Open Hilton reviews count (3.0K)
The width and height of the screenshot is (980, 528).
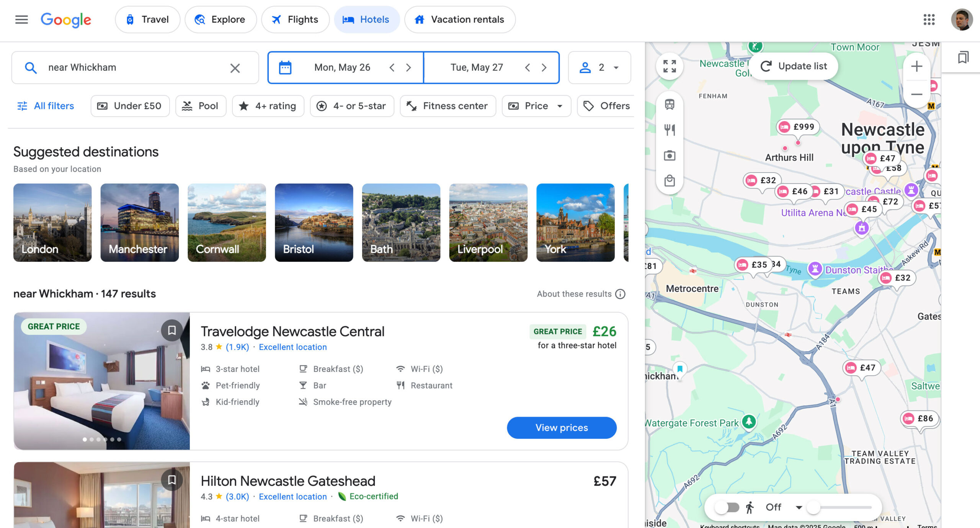click(x=237, y=497)
